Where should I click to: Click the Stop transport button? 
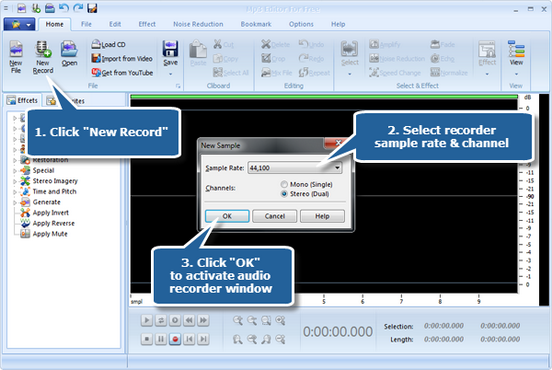tap(146, 339)
